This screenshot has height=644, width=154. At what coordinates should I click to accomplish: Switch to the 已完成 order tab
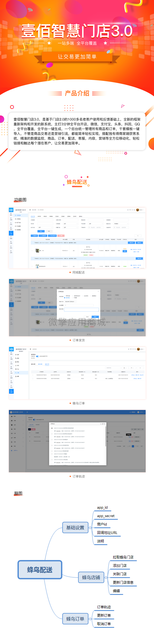(x=63, y=216)
